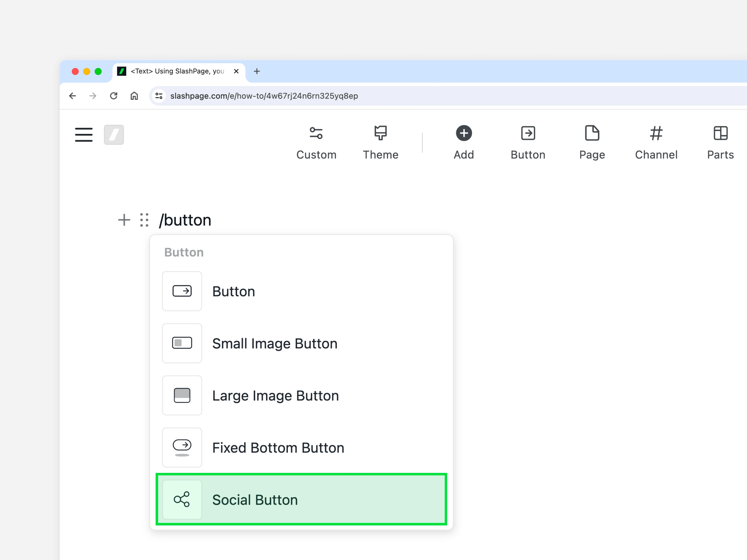Click the browser home icon
747x560 pixels.
point(134,96)
